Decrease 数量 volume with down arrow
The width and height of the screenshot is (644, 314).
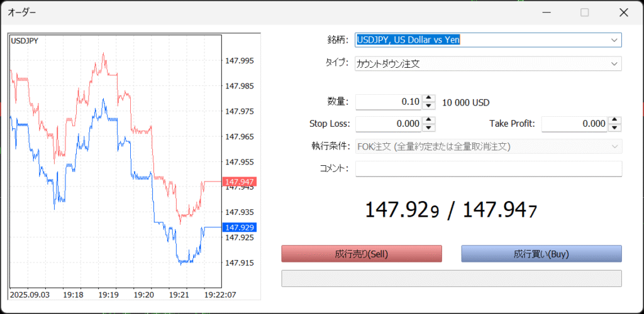pos(428,106)
